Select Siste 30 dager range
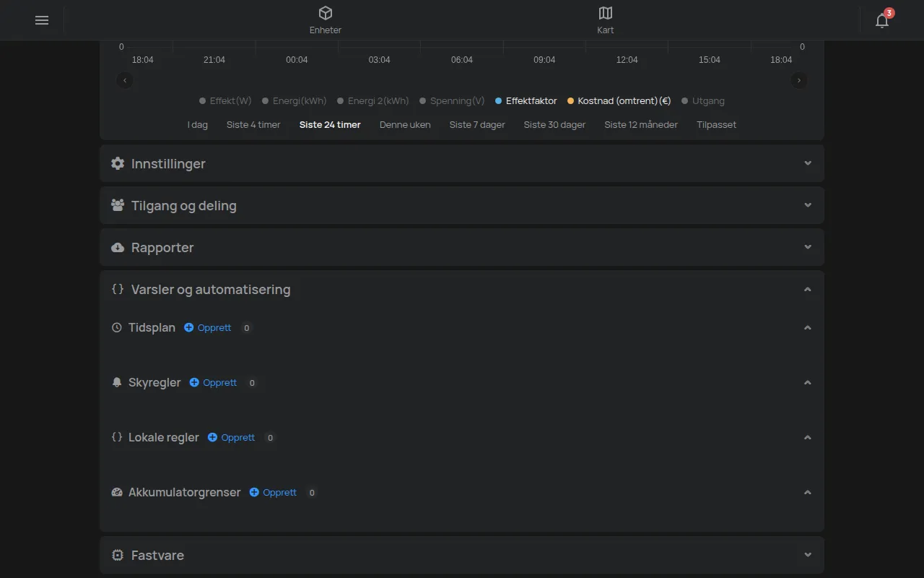Image resolution: width=924 pixels, height=578 pixels. tap(554, 125)
